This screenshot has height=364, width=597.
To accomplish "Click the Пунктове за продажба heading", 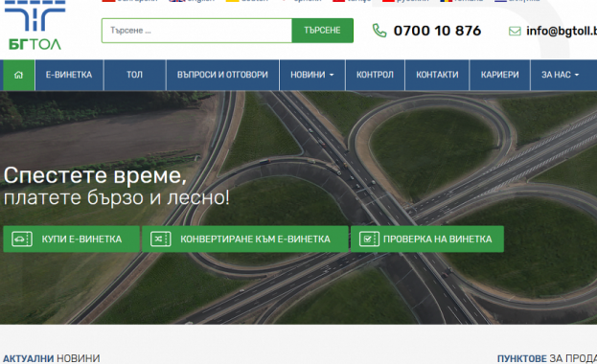I will point(547,358).
